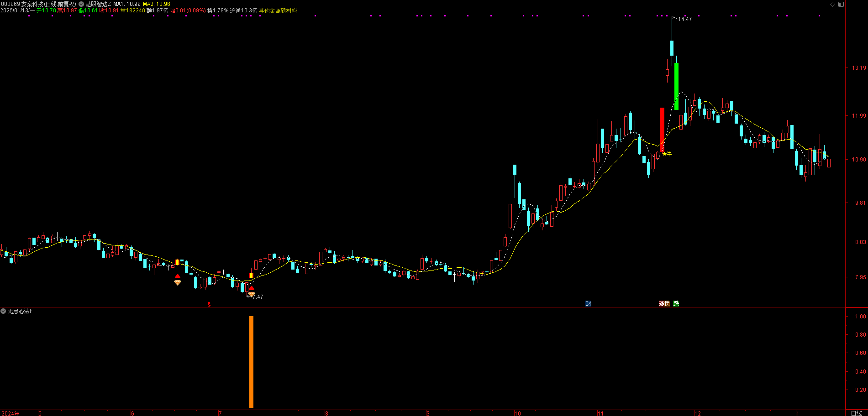This screenshot has height=416, width=868.
Task: Click the 量182240 volume value
Action: [x=132, y=10]
